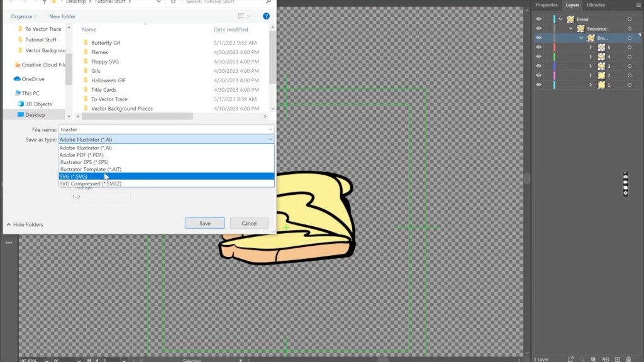Click refresh icon beside address bar
644x362 pixels.
point(174,2)
